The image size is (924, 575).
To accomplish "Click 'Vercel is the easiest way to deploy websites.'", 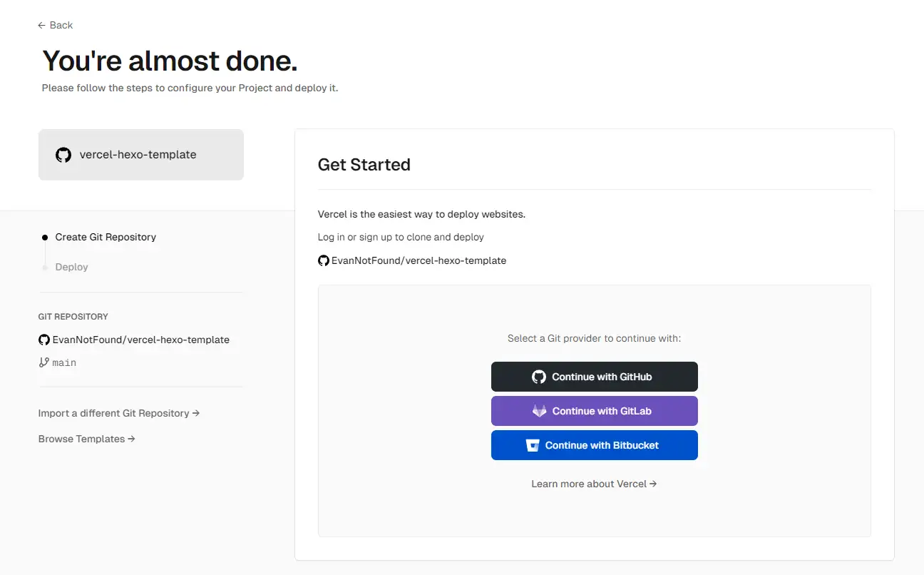I will click(421, 214).
